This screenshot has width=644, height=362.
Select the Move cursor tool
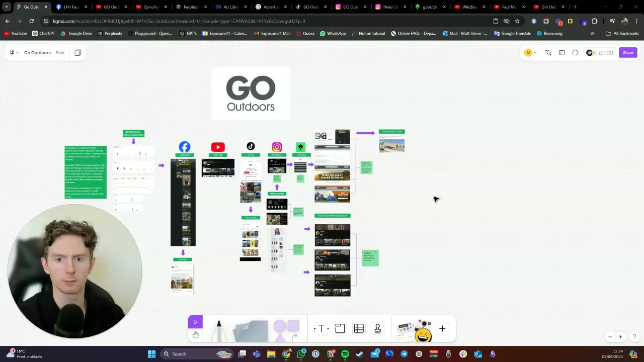click(195, 322)
